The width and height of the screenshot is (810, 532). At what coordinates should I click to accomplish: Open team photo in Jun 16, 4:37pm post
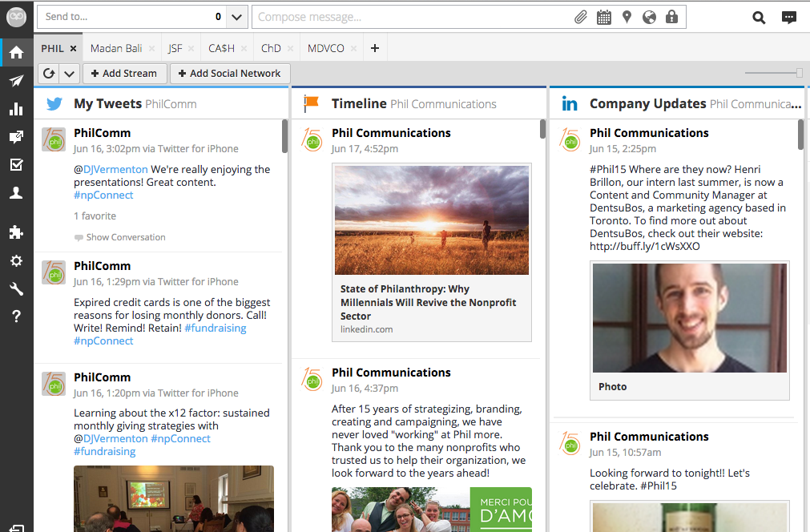[431, 510]
